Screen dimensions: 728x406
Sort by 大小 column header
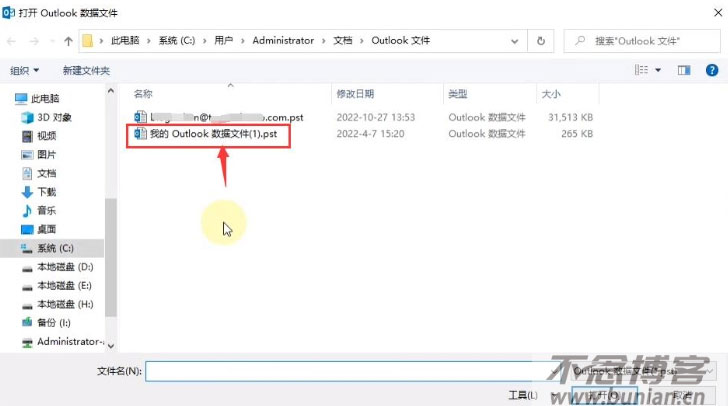tap(551, 94)
